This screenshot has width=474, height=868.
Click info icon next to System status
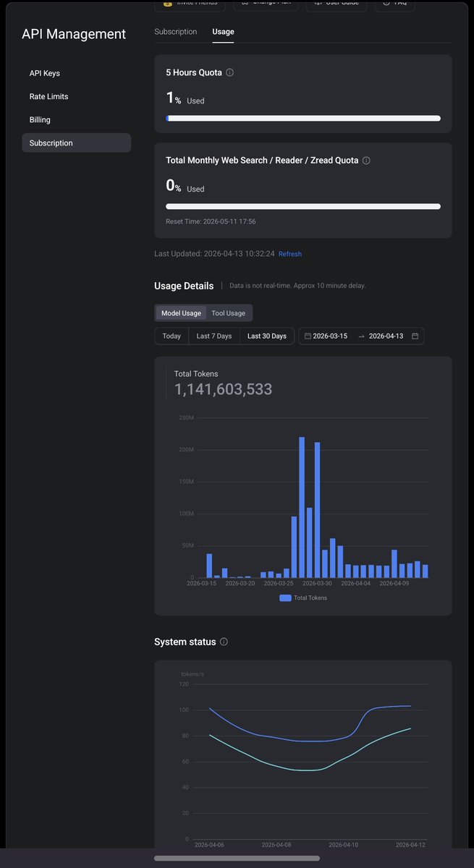224,642
